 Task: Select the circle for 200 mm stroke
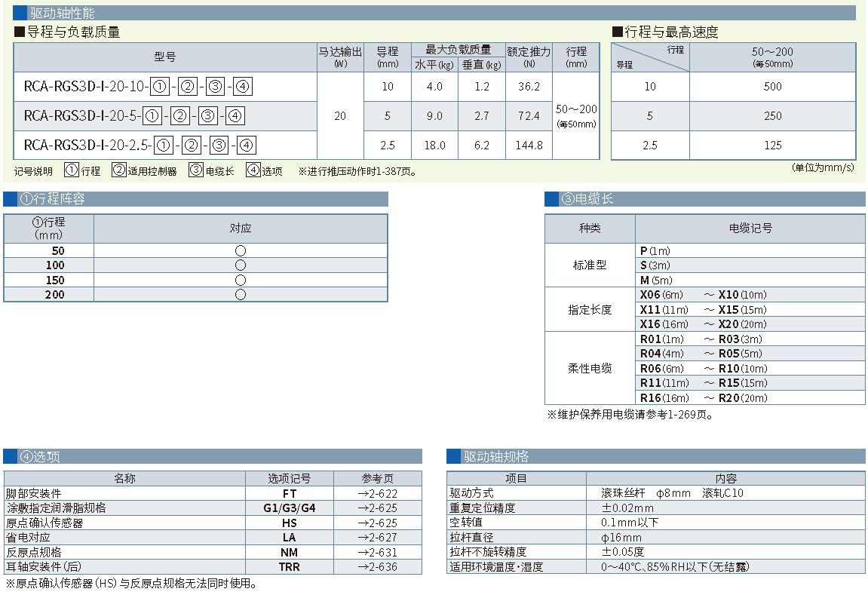241,295
